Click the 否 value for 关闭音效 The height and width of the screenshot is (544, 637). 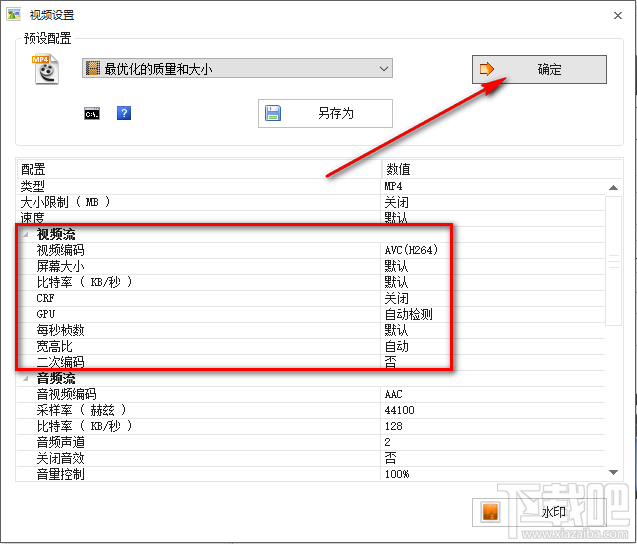390,458
